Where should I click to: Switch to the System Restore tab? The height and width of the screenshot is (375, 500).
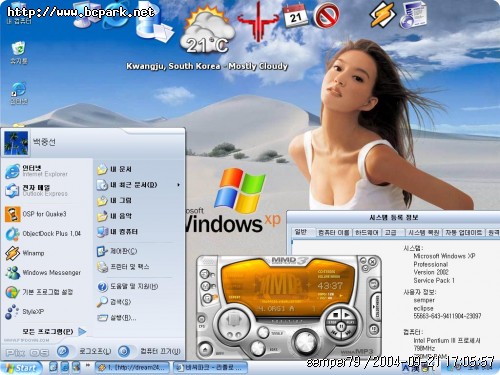point(423,232)
